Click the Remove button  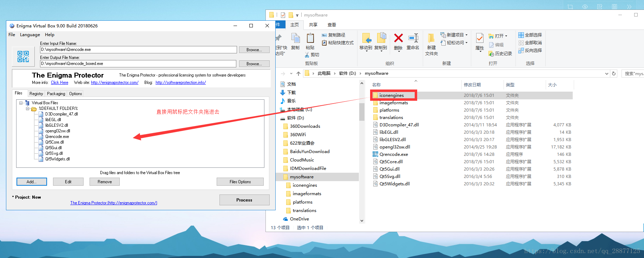(105, 182)
